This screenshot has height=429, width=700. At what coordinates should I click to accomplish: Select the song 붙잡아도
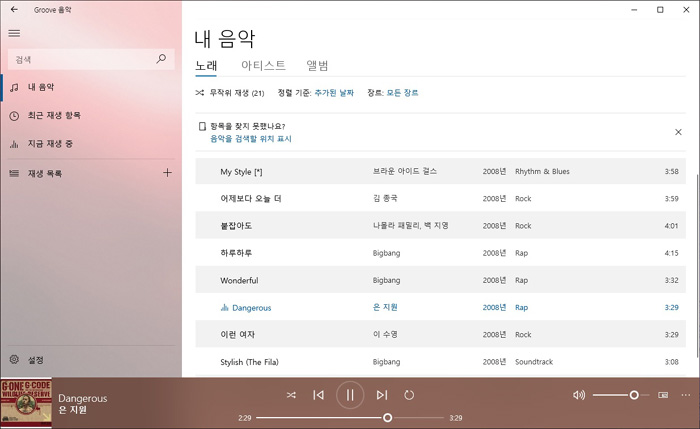point(440,226)
